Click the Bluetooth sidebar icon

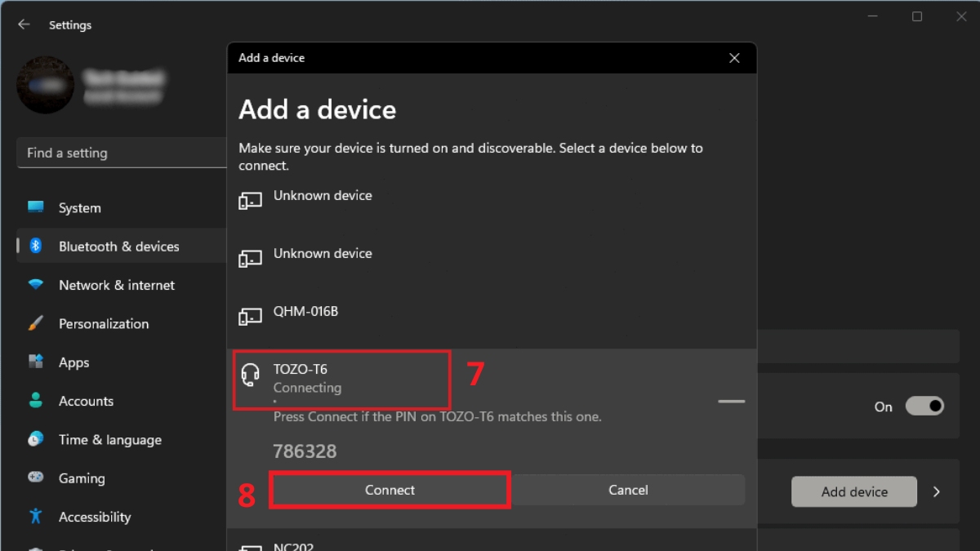[36, 246]
